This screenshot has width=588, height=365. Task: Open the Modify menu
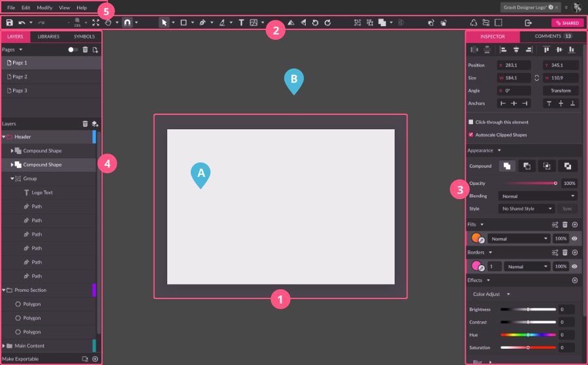click(x=44, y=7)
